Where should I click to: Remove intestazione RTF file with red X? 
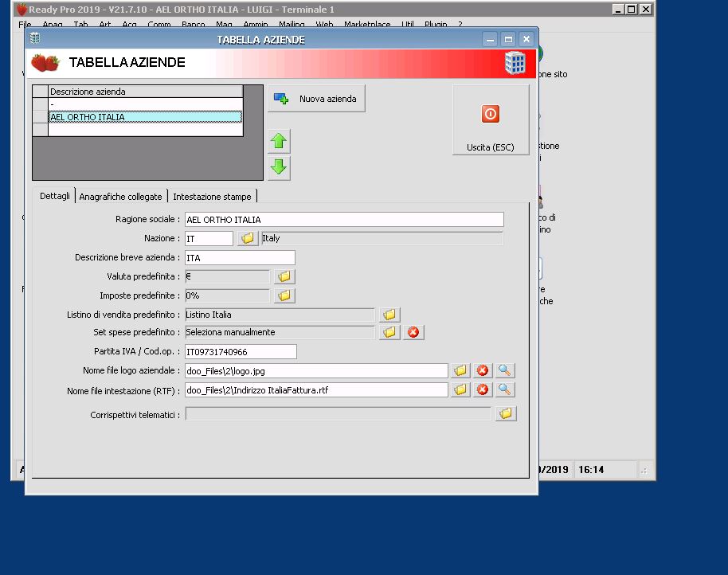click(x=483, y=389)
